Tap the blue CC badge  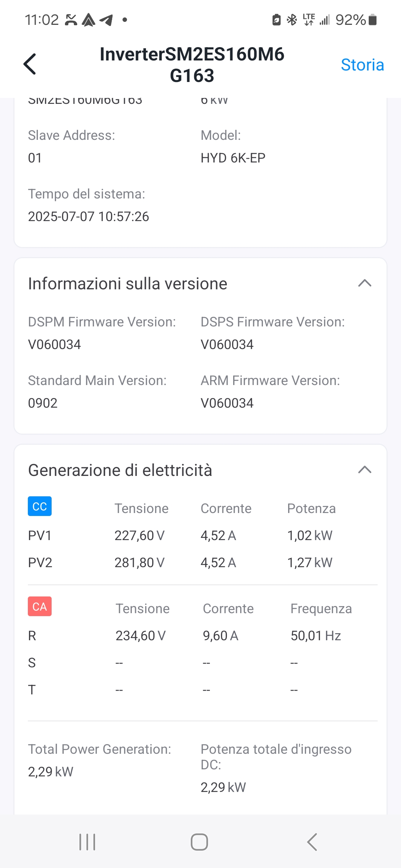40,506
